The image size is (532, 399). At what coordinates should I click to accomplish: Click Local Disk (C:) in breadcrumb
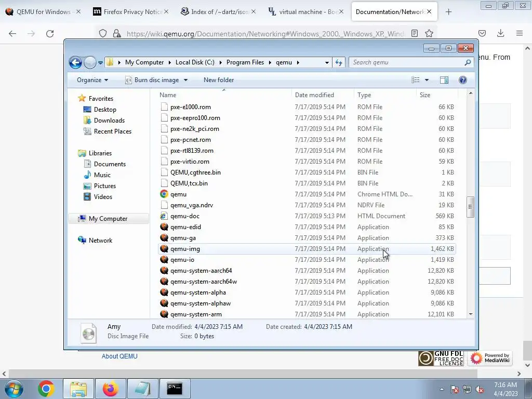(x=195, y=62)
